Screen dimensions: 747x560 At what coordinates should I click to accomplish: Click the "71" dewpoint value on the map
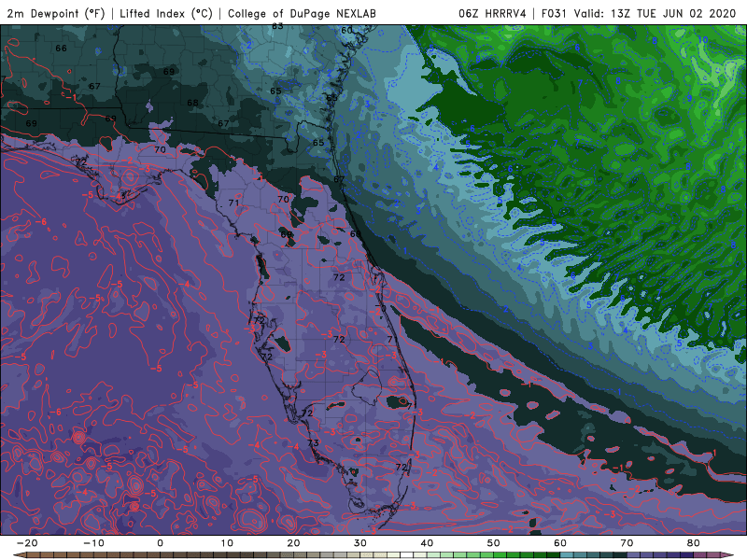(x=233, y=203)
